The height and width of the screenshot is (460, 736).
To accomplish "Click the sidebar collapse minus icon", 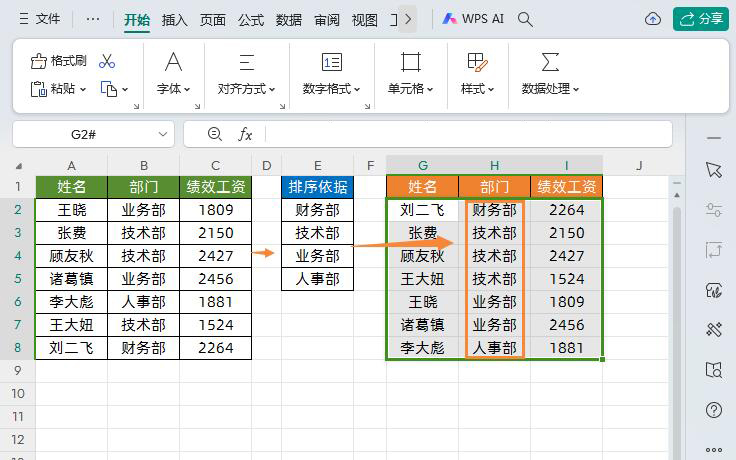I will tap(714, 138).
